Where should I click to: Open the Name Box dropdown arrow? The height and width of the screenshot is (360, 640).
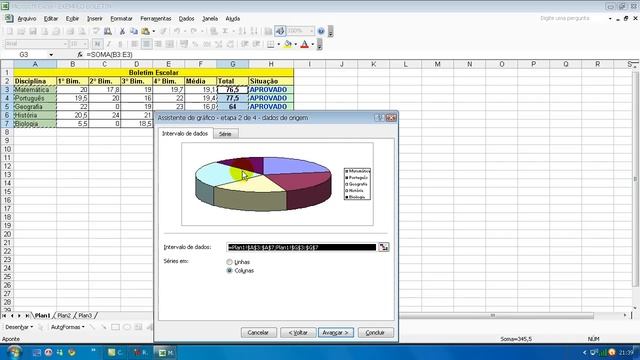[x=51, y=55]
